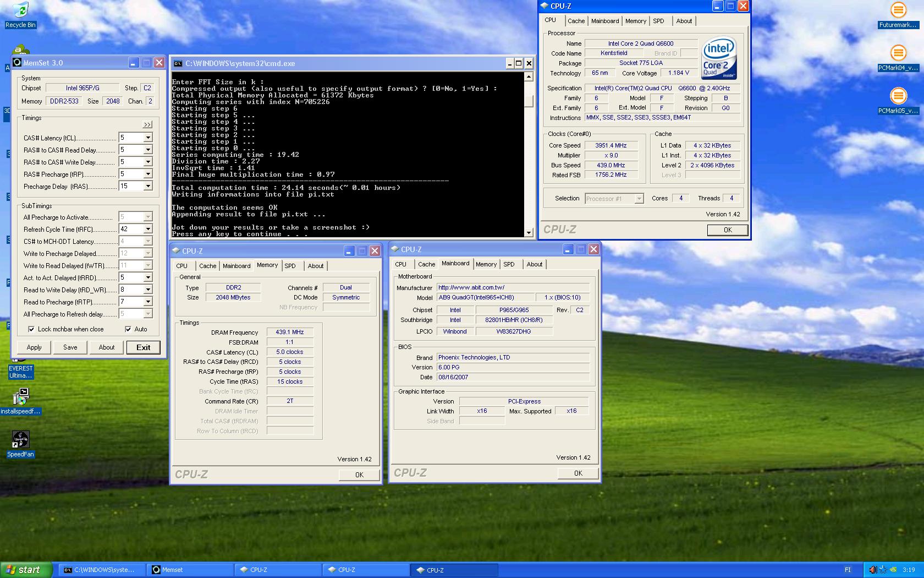Click OK in the CPU-Z Mainboard window
The height and width of the screenshot is (578, 924).
578,473
